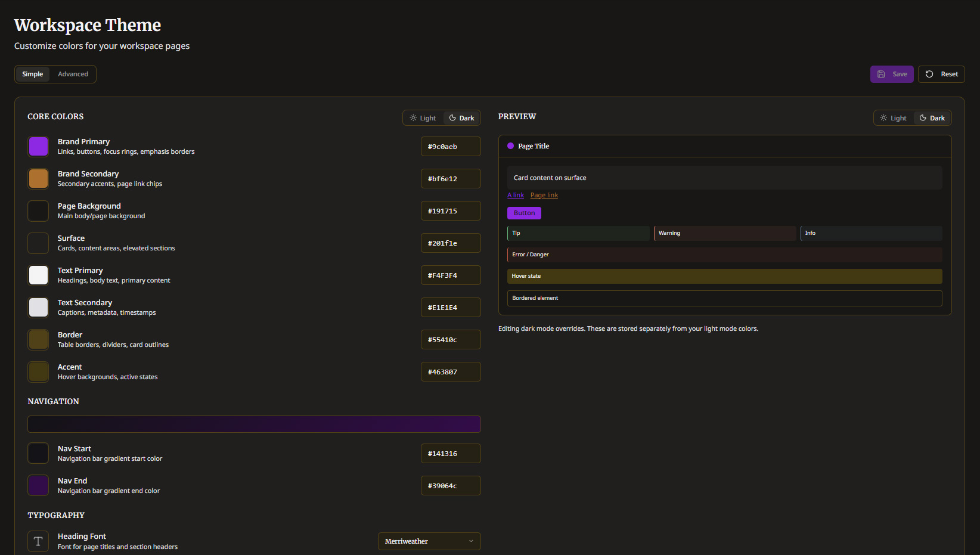980x555 pixels.
Task: Open the 'Page link' in the preview card
Action: coord(543,195)
